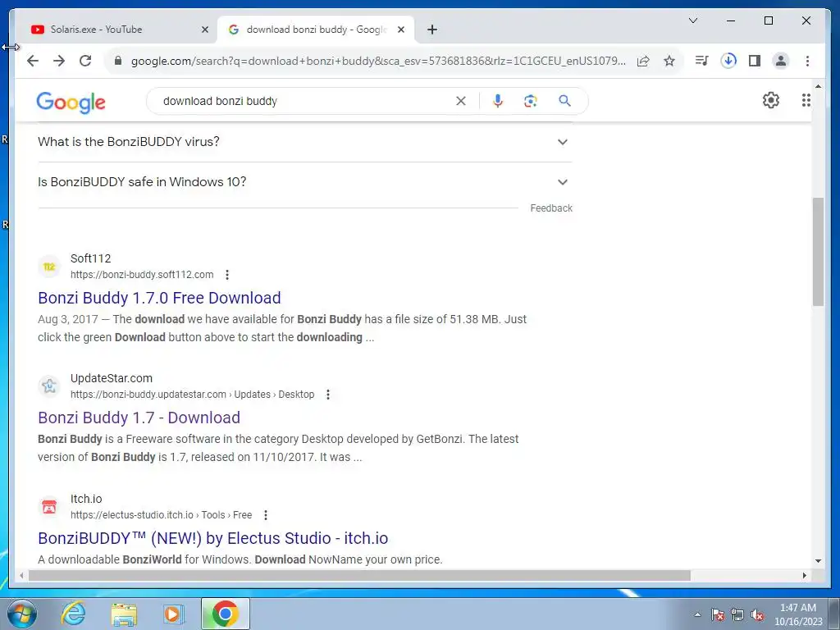Clear the search box with the X icon
Image resolution: width=840 pixels, height=630 pixels.
(x=461, y=101)
